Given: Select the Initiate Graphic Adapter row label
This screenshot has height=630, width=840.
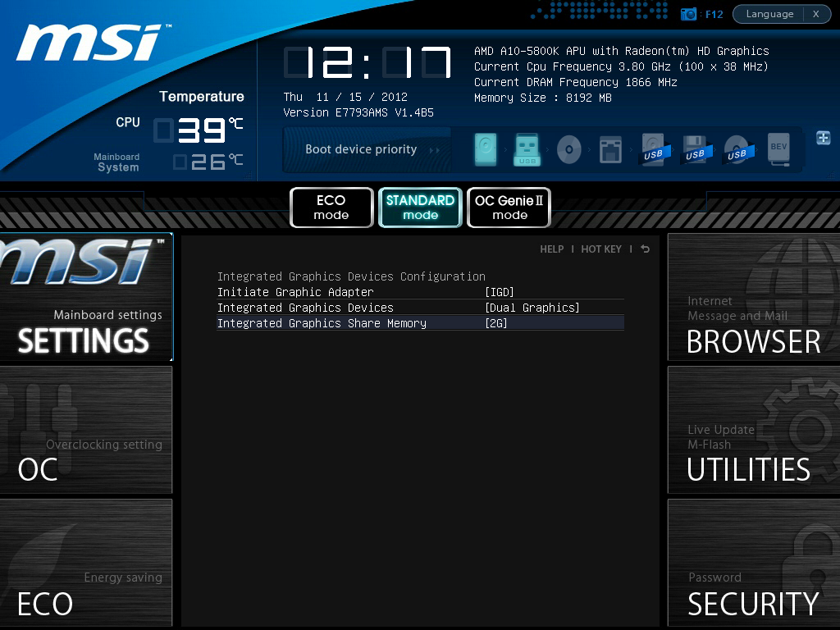Looking at the screenshot, I should (x=295, y=292).
